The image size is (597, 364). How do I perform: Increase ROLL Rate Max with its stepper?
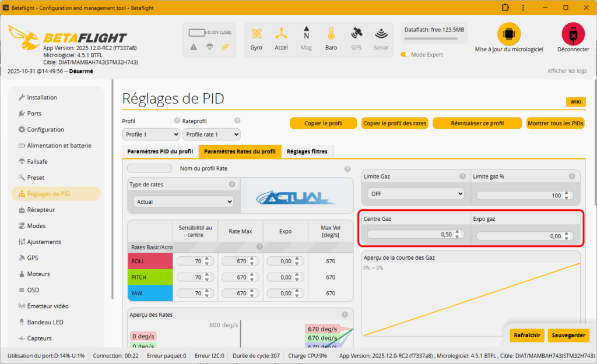click(x=251, y=259)
